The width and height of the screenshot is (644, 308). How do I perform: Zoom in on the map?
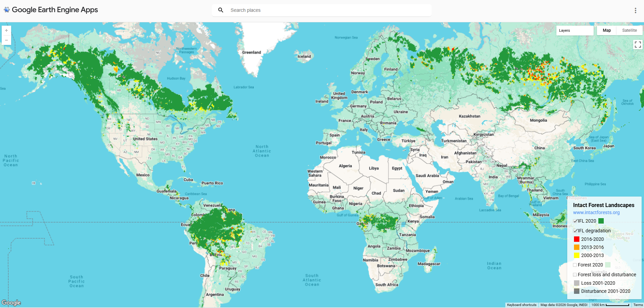pyautogui.click(x=6, y=30)
